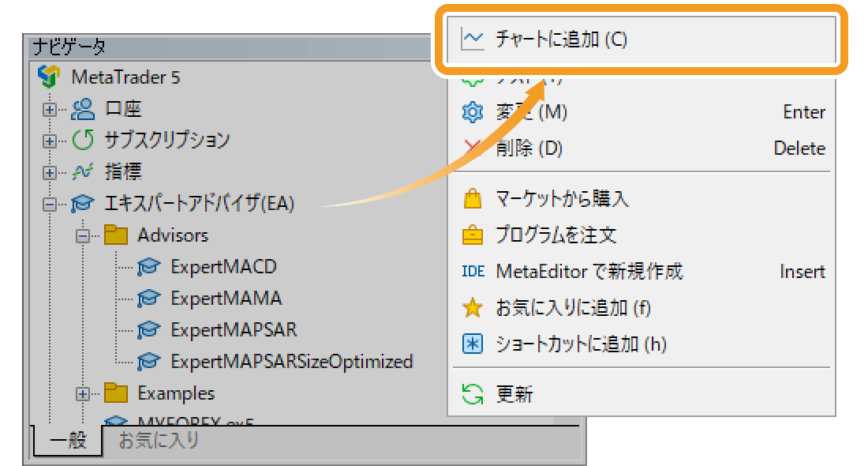Click the gear icon beside 変更 (M)
This screenshot has height=466, width=868.
[472, 112]
